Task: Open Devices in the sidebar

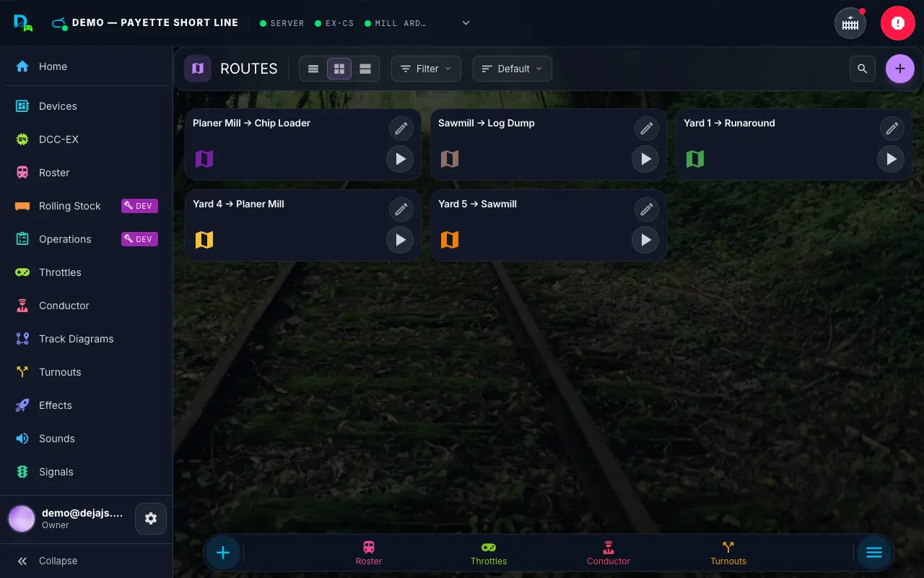Action: [x=86, y=106]
